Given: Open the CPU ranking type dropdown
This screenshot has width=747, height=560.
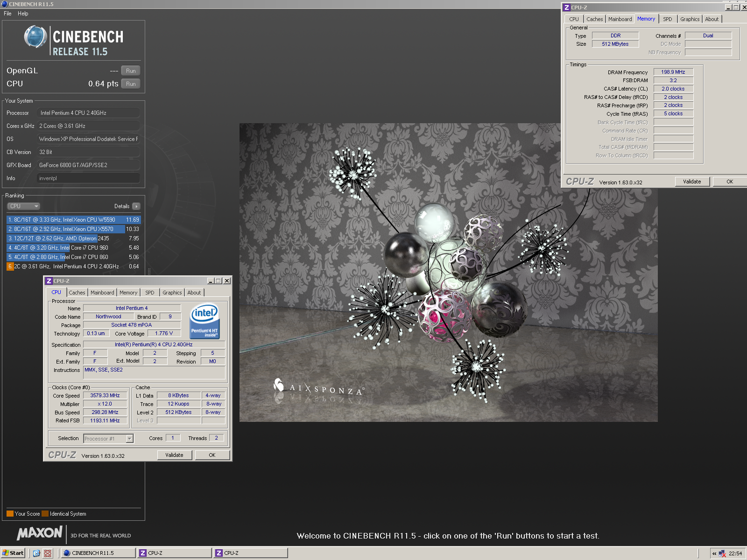Looking at the screenshot, I should coord(23,206).
